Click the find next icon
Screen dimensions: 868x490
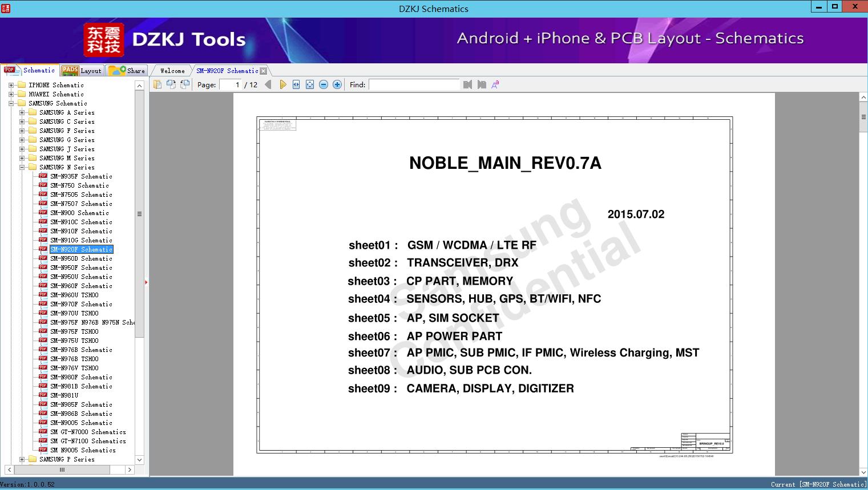pos(482,84)
